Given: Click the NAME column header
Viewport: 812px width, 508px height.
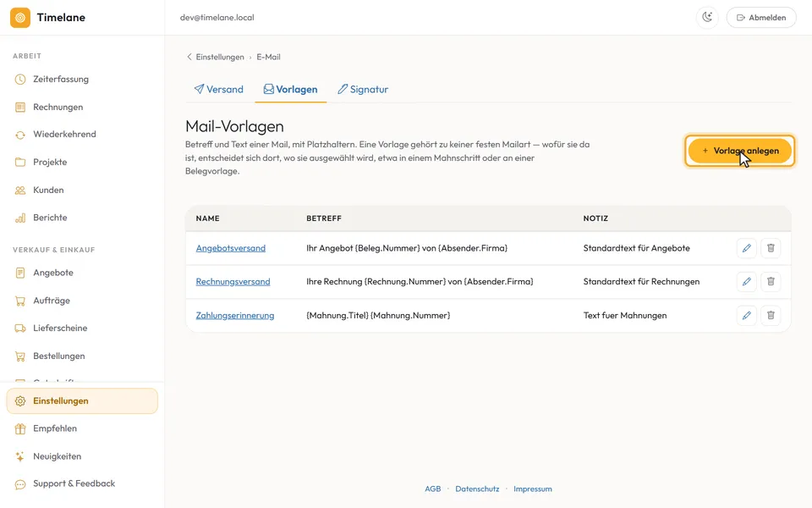Looking at the screenshot, I should click(208, 218).
